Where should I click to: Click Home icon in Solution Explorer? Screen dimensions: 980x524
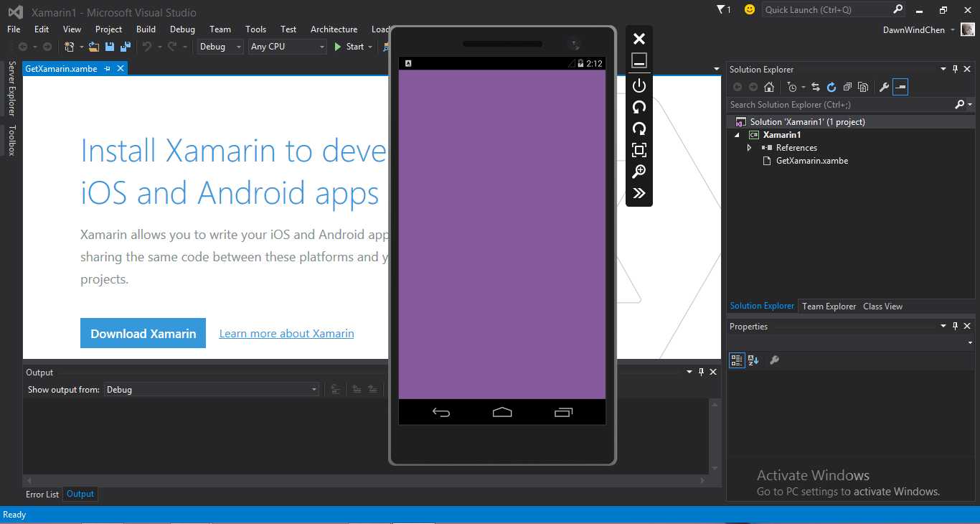[769, 87]
